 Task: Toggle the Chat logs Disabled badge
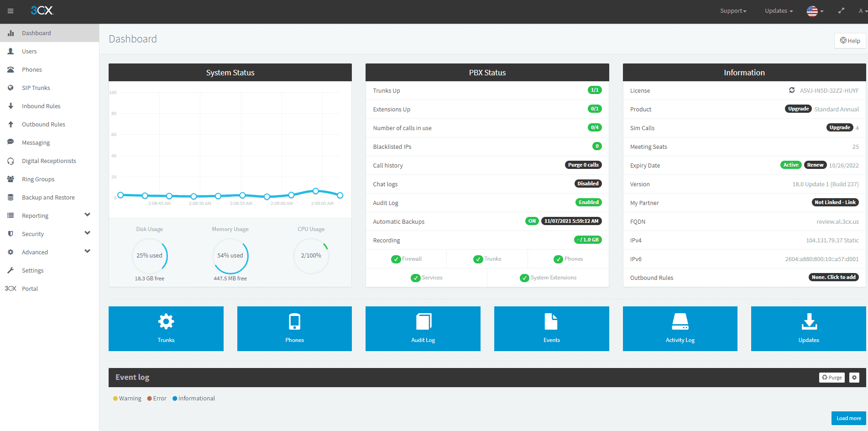point(588,184)
